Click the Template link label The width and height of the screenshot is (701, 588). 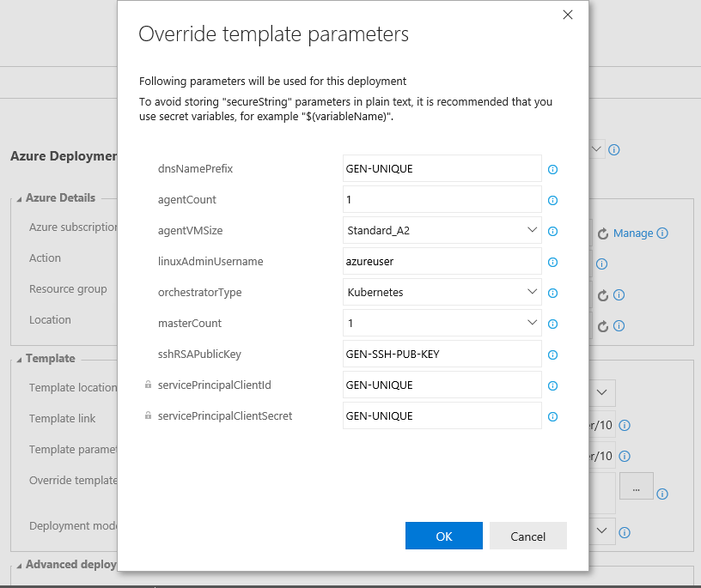coord(62,419)
